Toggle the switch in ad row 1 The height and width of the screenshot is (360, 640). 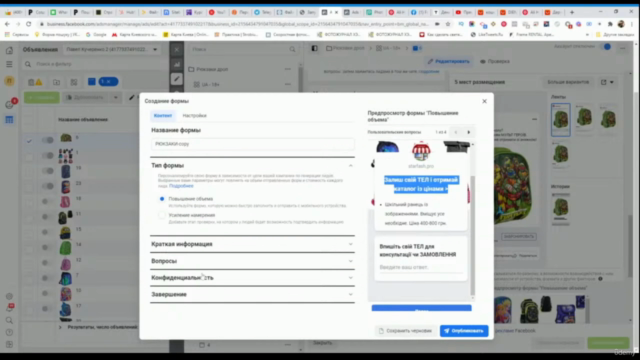point(47,156)
